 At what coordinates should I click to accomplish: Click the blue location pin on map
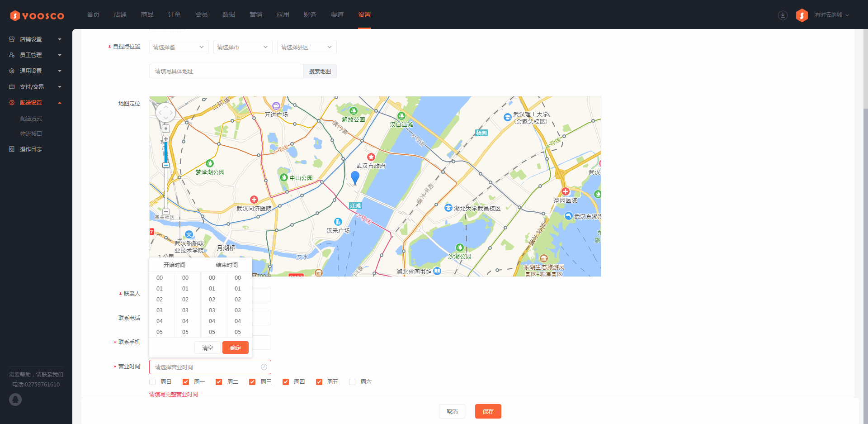[x=355, y=177]
